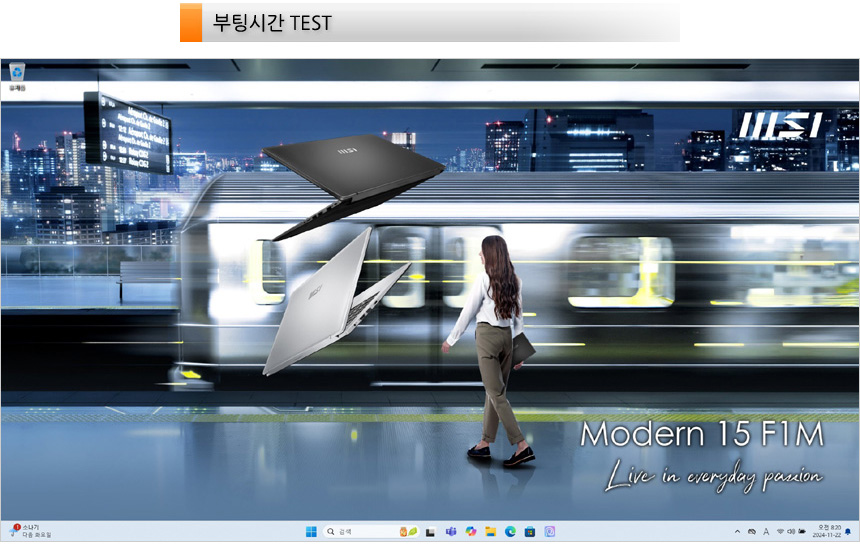Open the clock showing 오전 8:20
This screenshot has width=860, height=546.
coord(829,532)
